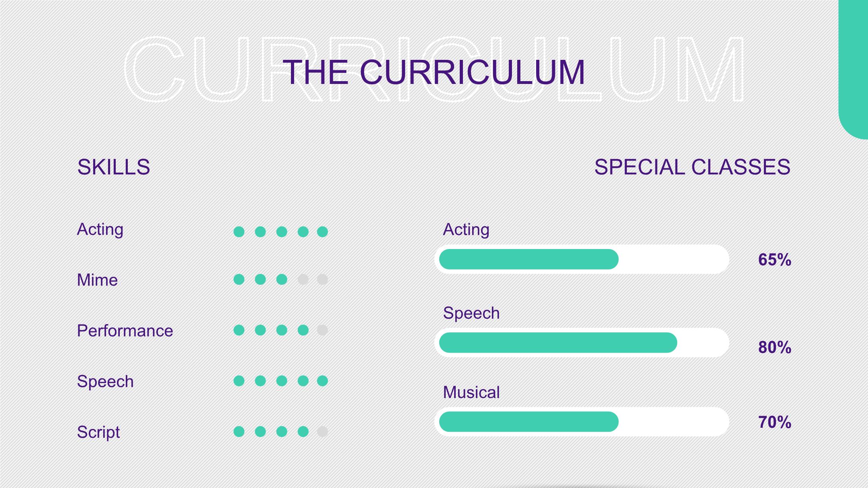Viewport: 868px width, 488px height.
Task: Click the fifth dot in the Acting row
Action: (322, 232)
